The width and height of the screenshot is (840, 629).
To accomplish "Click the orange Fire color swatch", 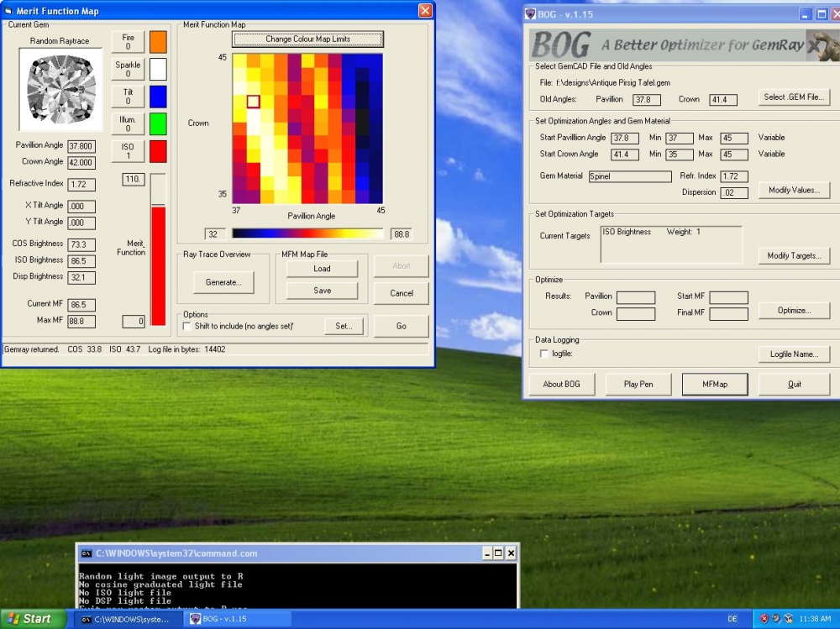I will (x=158, y=42).
